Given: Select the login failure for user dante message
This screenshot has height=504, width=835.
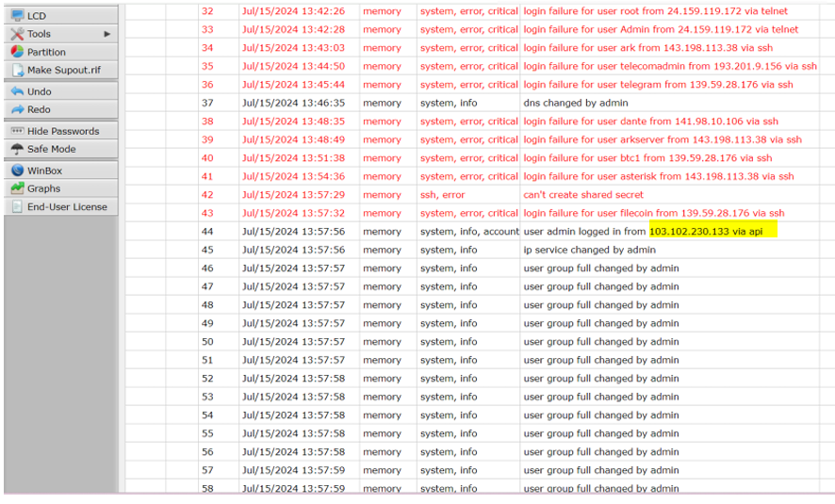Looking at the screenshot, I should coord(650,121).
